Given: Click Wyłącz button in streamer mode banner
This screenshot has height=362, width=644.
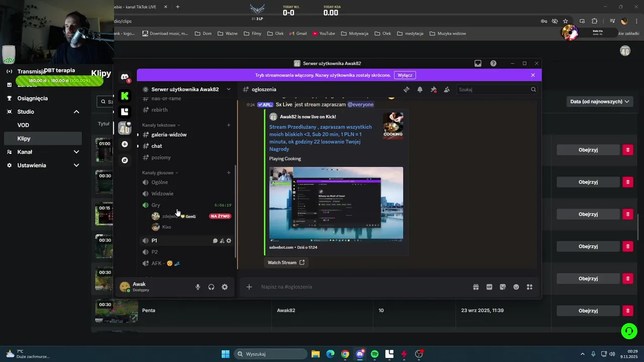Looking at the screenshot, I should [405, 75].
